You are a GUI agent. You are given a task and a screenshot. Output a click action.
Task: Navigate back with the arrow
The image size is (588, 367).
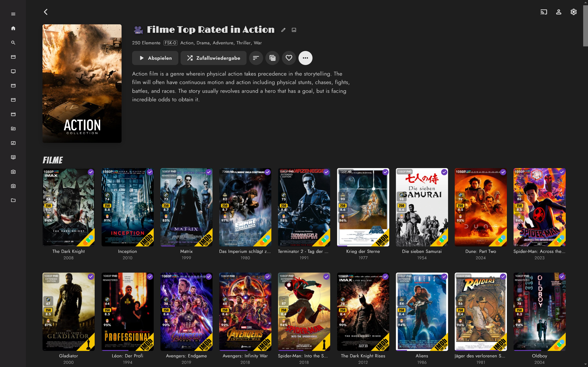pos(46,12)
